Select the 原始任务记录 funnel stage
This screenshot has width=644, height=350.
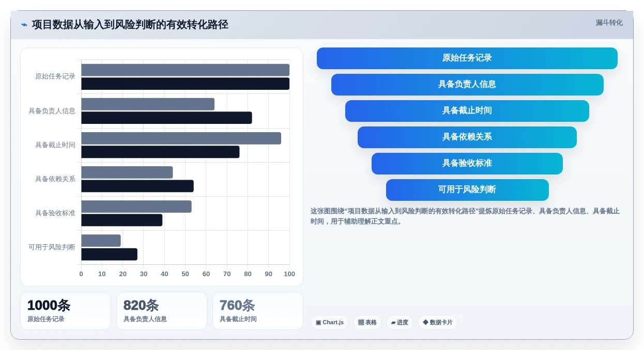pyautogui.click(x=467, y=58)
